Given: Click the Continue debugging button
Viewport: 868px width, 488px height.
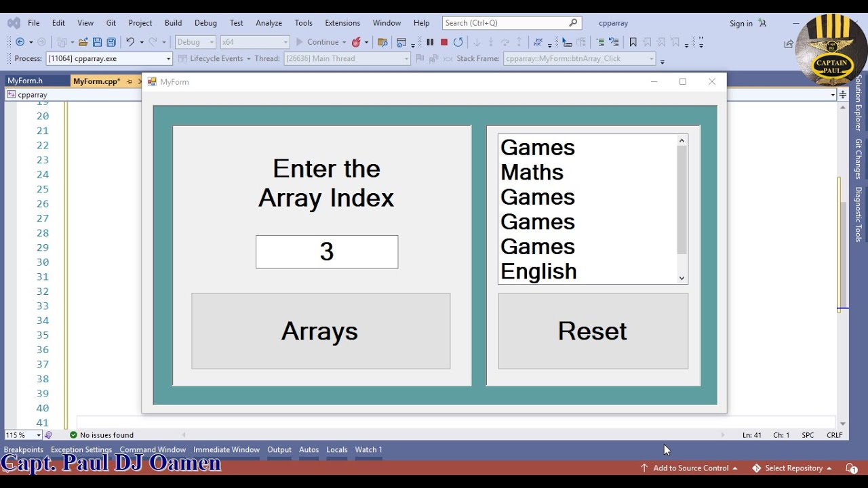Looking at the screenshot, I should click(317, 42).
